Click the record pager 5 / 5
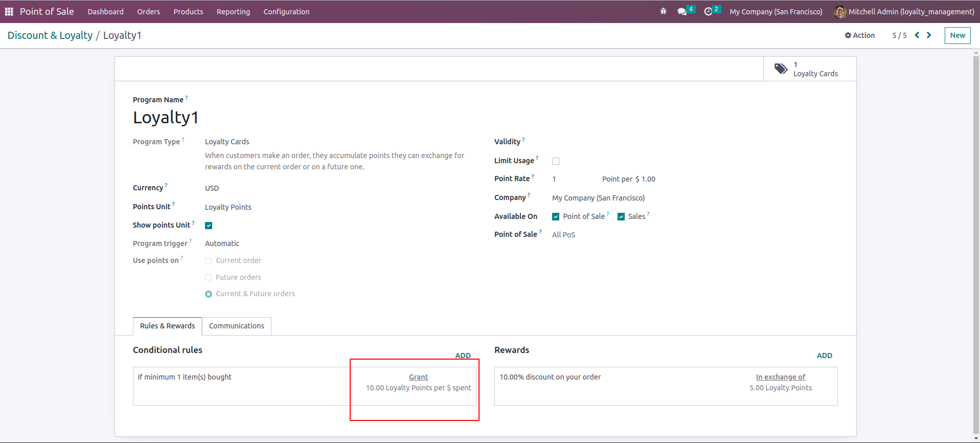Viewport: 980px width, 443px height. click(x=899, y=35)
